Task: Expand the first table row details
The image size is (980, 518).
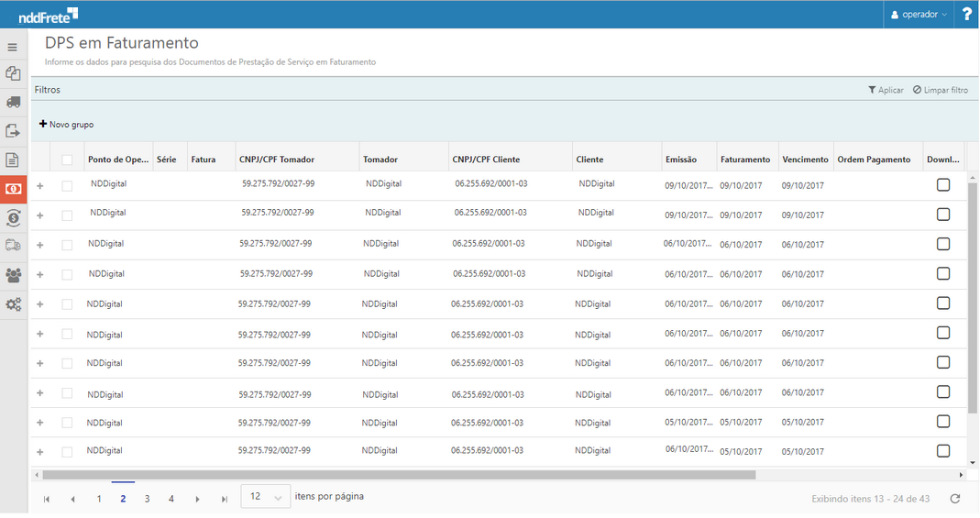Action: point(39,186)
